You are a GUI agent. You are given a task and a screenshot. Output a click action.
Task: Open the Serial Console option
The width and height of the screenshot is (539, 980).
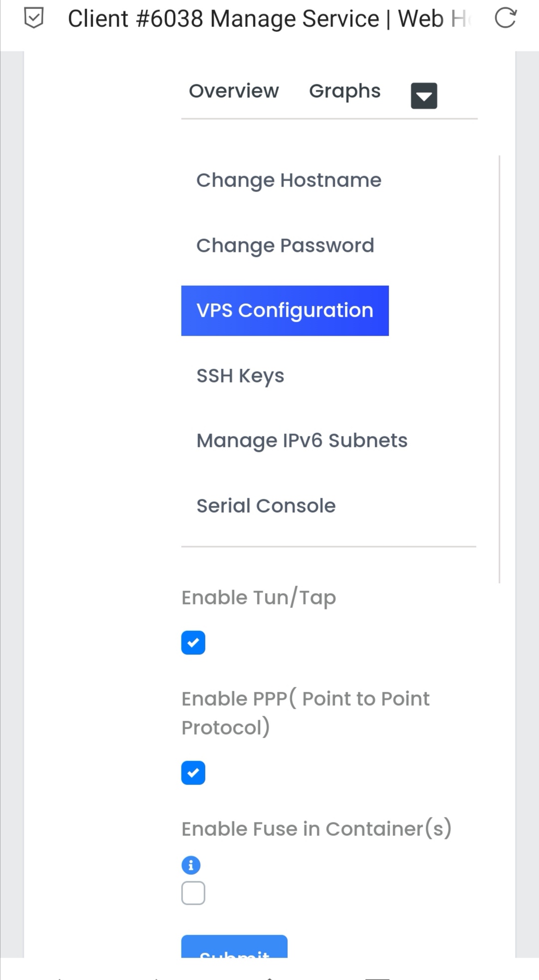click(266, 506)
